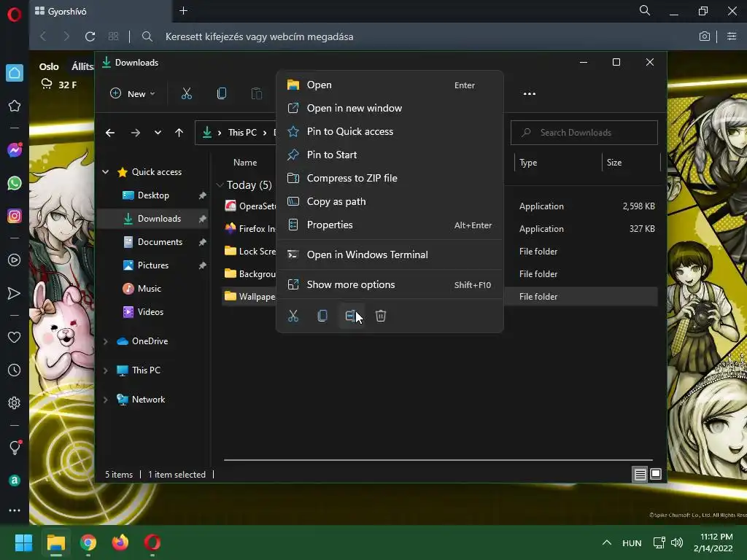The width and height of the screenshot is (747, 560).
Task: Click Opera search tabs magnifier icon
Action: (645, 10)
